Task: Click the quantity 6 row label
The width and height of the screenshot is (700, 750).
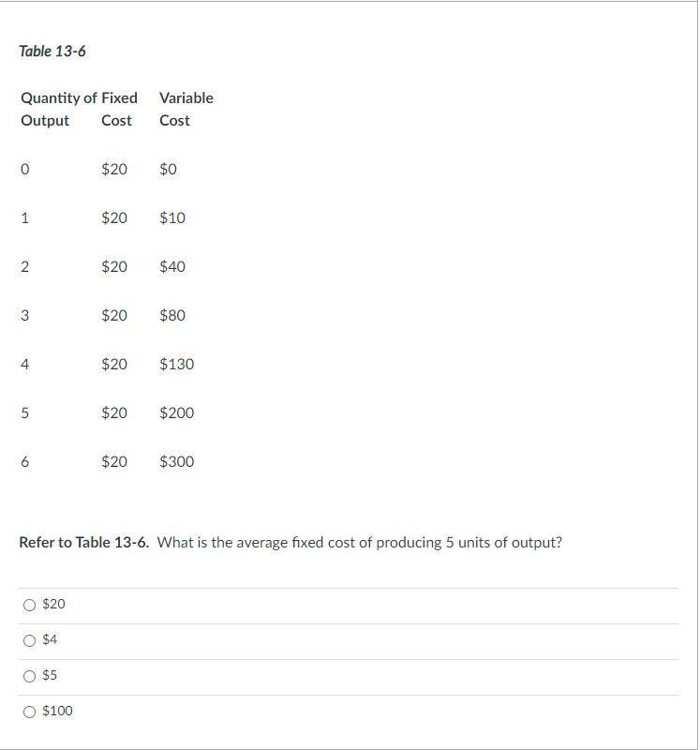Action: [x=26, y=461]
